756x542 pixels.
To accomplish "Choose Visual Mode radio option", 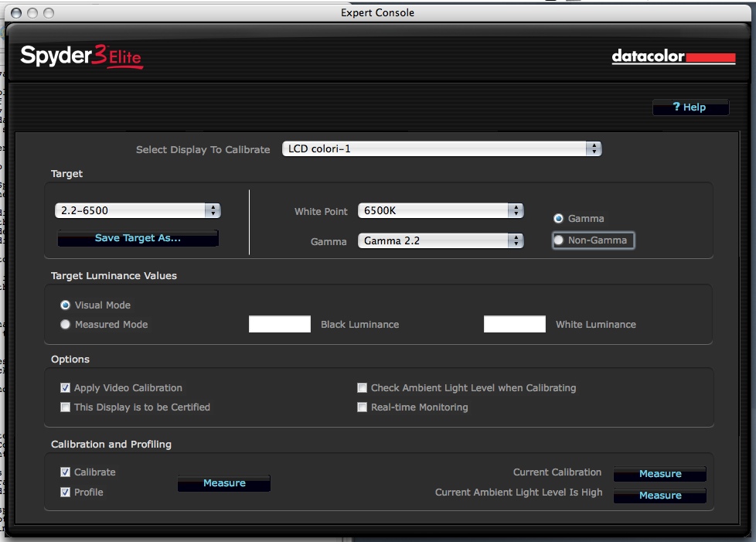I will click(x=66, y=305).
